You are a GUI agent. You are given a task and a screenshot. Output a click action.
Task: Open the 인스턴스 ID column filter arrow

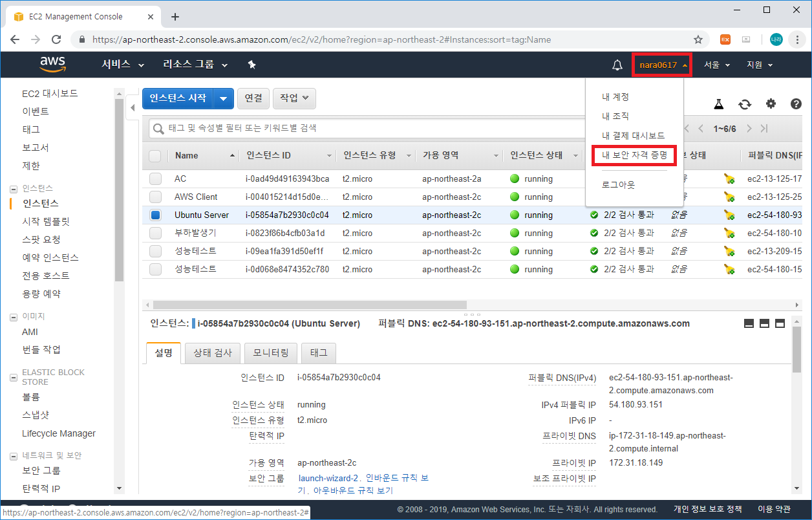329,156
